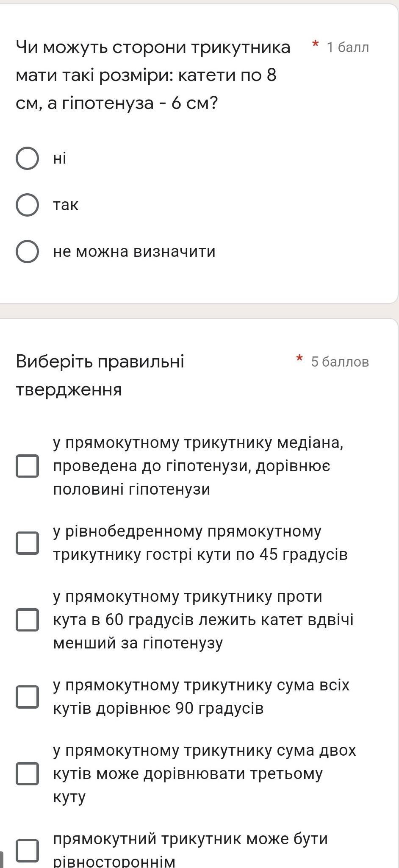
Task: Choose the 'не можна визначити' radio circle
Action: (28, 251)
